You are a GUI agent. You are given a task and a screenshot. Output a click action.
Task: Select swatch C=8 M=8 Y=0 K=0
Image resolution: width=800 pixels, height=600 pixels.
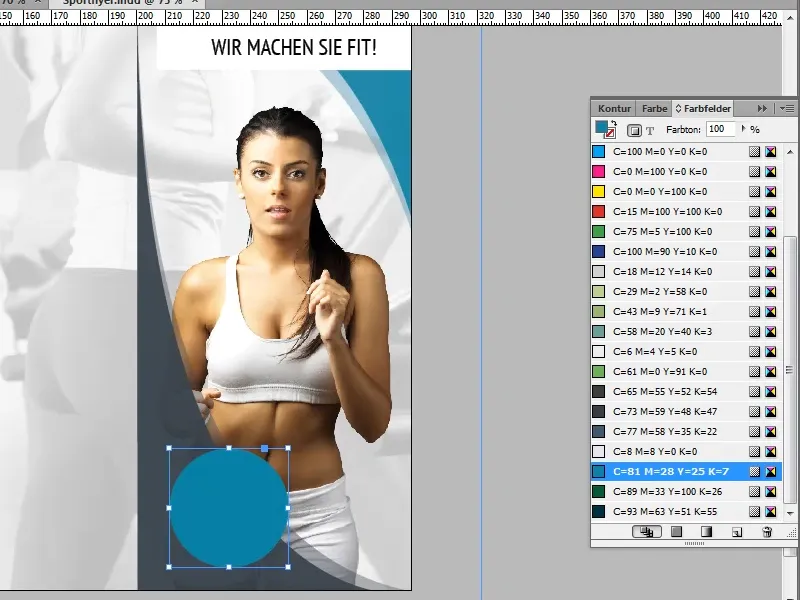click(x=686, y=452)
